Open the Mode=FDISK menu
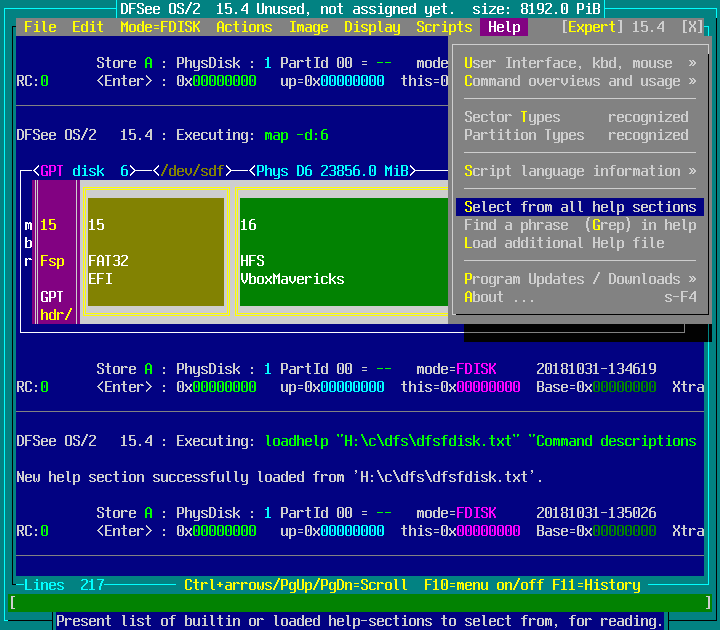Screen dimensions: 720x630 tap(160, 27)
